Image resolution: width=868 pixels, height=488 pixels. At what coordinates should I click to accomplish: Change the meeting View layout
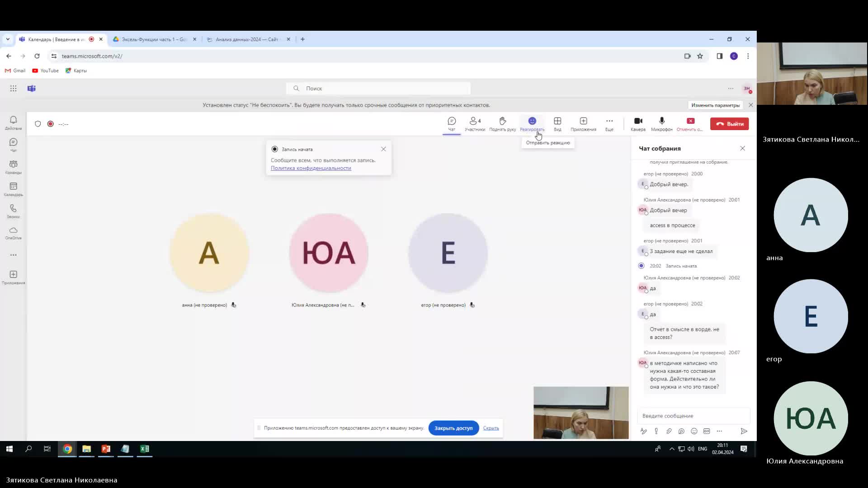click(x=557, y=124)
